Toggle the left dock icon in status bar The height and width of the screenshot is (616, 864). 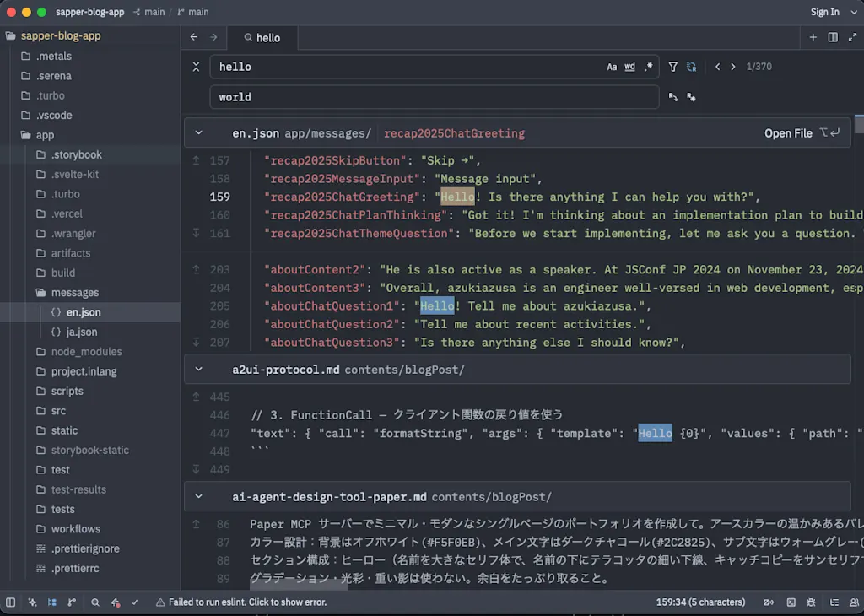point(10,602)
